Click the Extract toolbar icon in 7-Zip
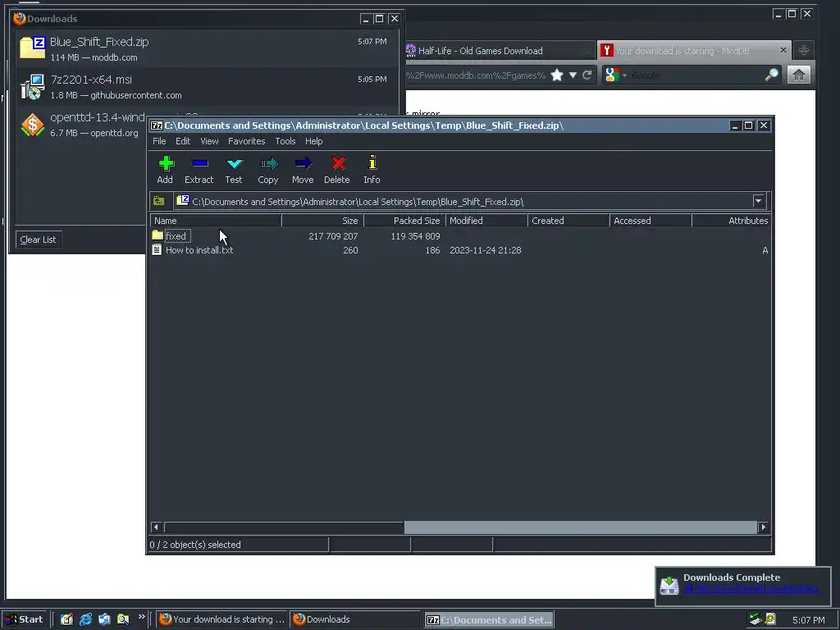 [x=200, y=163]
